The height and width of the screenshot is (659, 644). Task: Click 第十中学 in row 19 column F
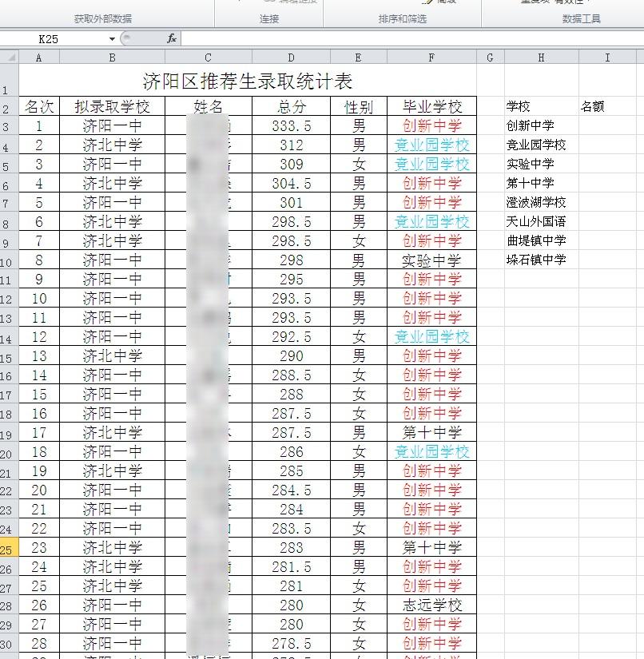coord(431,432)
